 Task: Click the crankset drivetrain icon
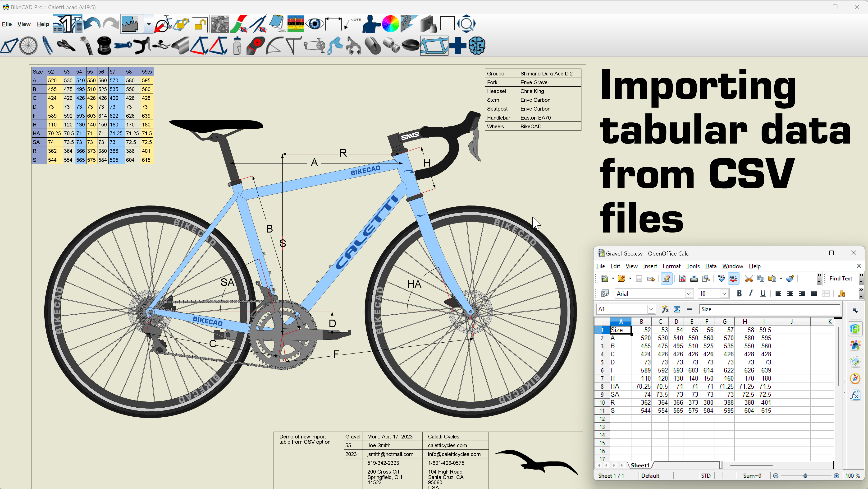click(315, 46)
